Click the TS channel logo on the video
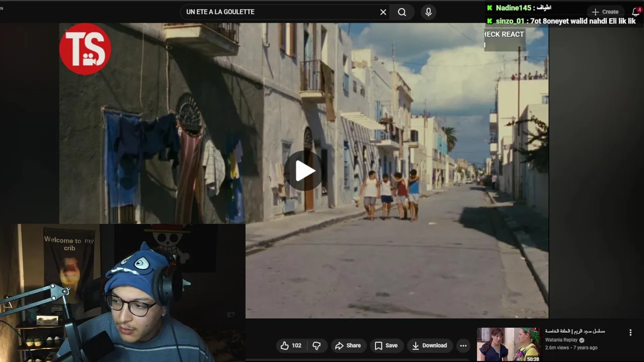 [85, 49]
